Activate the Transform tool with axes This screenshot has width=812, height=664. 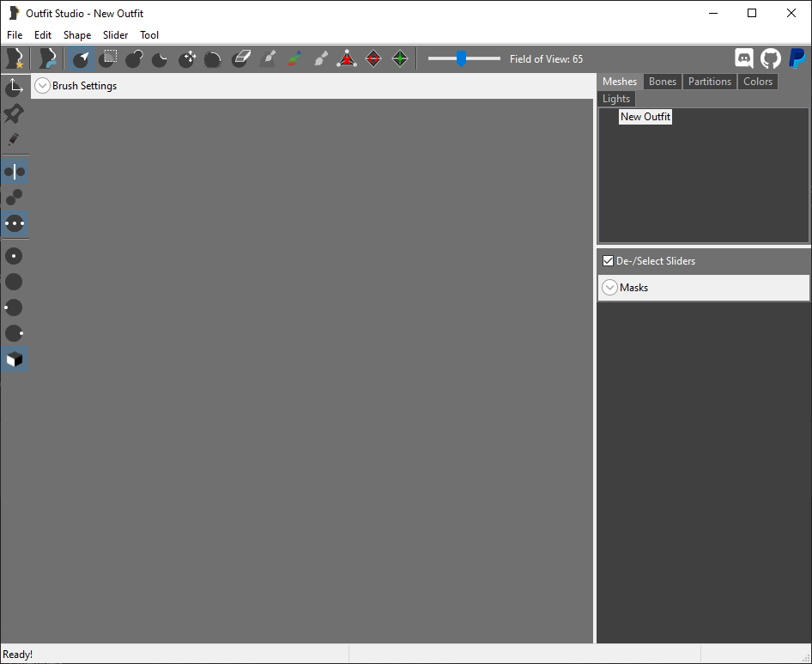pyautogui.click(x=14, y=87)
